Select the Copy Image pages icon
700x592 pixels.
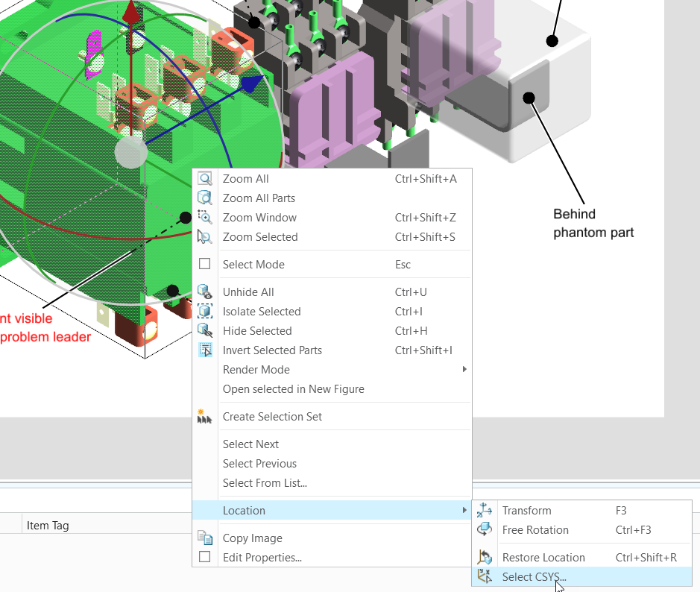tap(205, 538)
